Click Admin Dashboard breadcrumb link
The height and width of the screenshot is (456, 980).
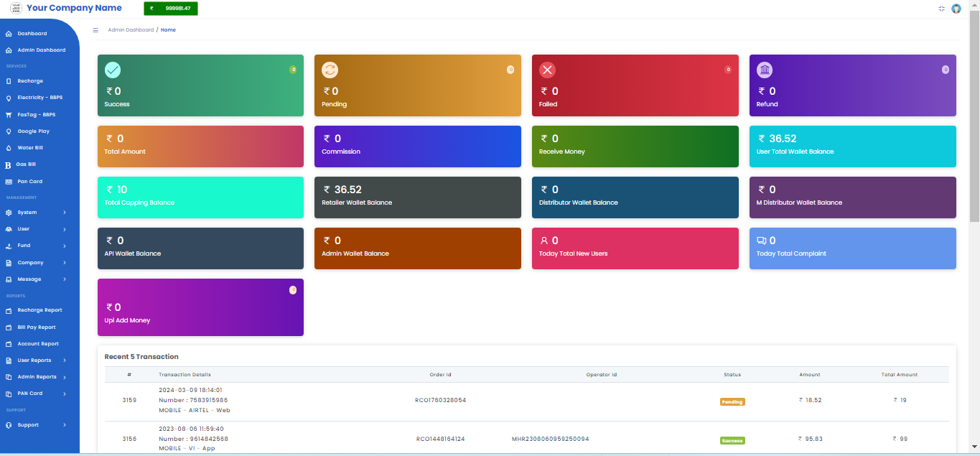pyautogui.click(x=130, y=30)
